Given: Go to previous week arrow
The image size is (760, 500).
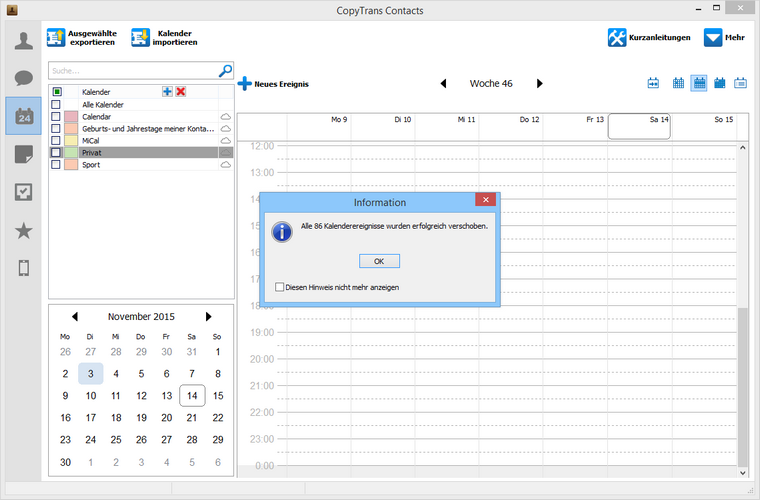Looking at the screenshot, I should 443,83.
